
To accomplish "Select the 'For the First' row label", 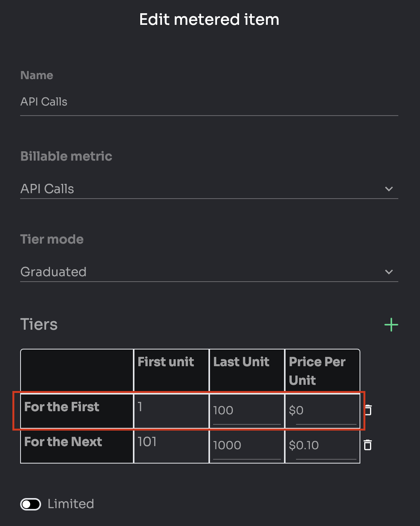I will click(62, 407).
